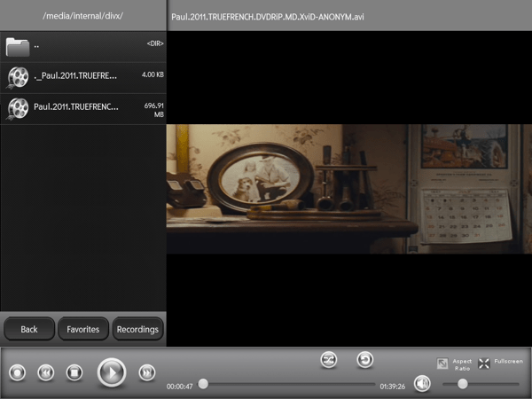Image resolution: width=532 pixels, height=399 pixels.
Task: Click the Fullscreen icon
Action: tap(484, 364)
